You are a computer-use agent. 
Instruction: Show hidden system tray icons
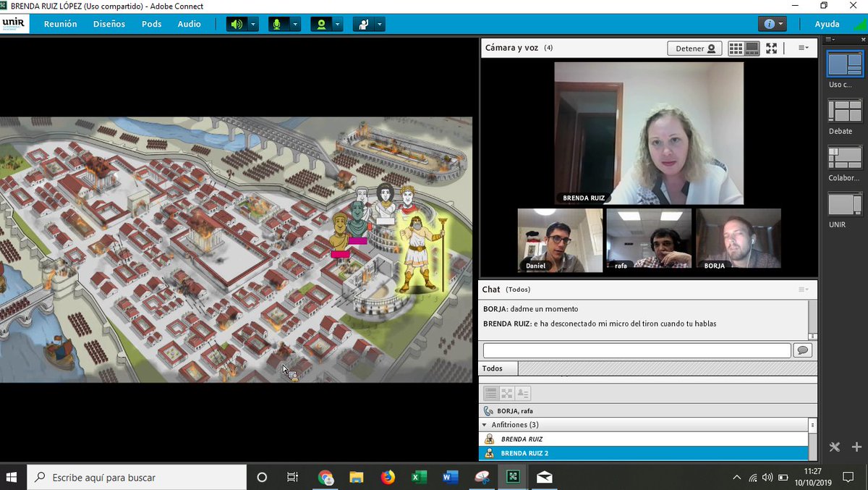(x=737, y=478)
